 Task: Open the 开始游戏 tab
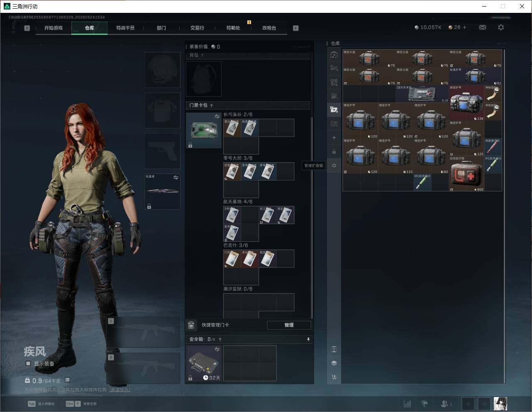click(54, 28)
